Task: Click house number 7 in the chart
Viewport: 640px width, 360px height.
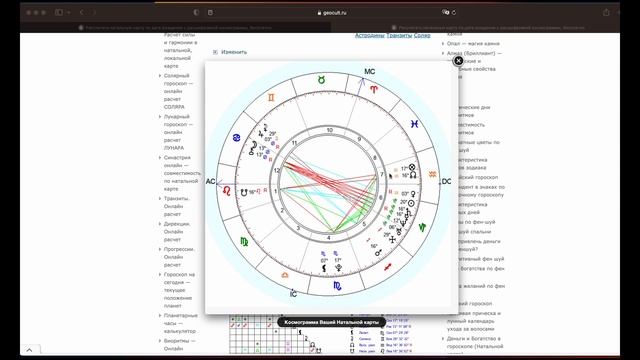Action: coord(382,174)
